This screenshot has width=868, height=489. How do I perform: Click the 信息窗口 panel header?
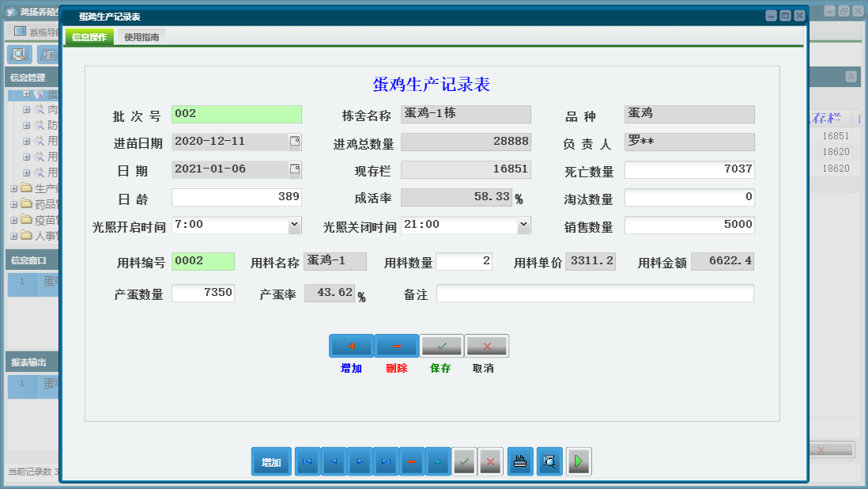(32, 260)
